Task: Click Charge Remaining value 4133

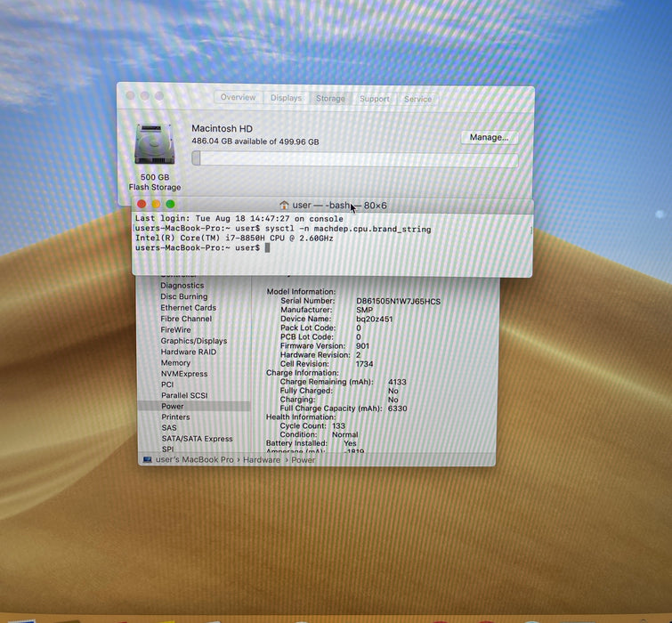Action: tap(397, 382)
